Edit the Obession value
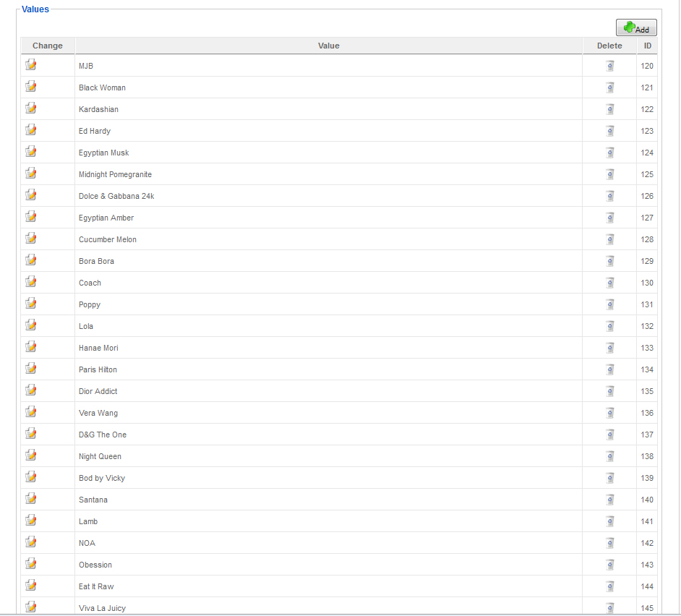 tap(31, 564)
